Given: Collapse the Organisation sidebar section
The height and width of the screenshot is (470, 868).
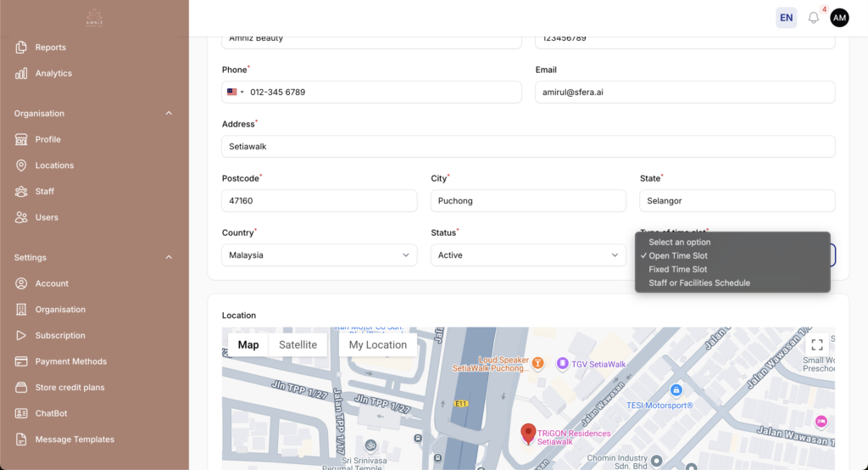Looking at the screenshot, I should tap(168, 114).
